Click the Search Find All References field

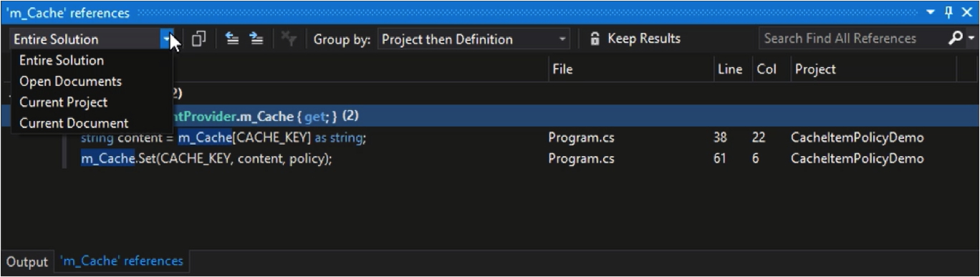point(852,39)
